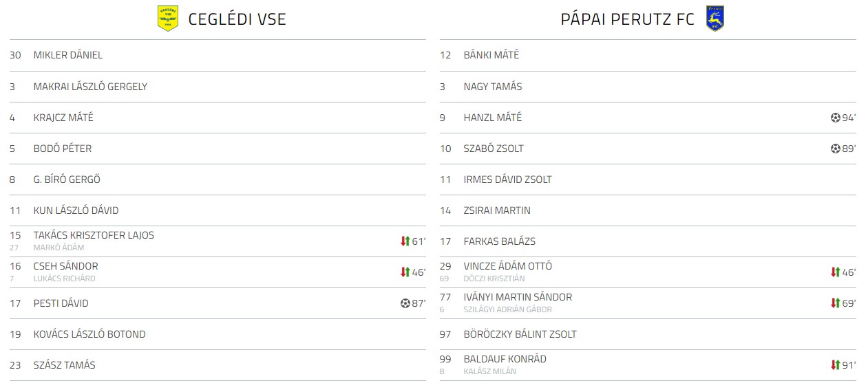Open Pápai Perutz FC team heading
868x392 pixels.
(628, 19)
